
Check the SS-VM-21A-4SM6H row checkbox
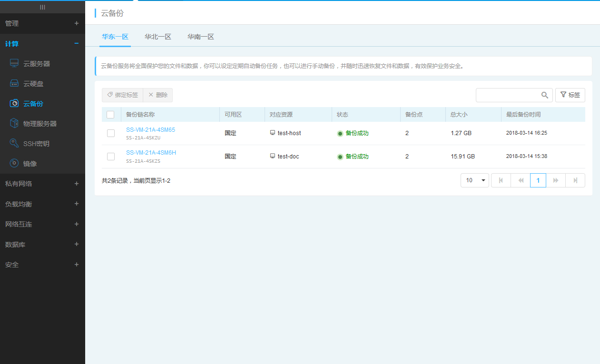(111, 157)
